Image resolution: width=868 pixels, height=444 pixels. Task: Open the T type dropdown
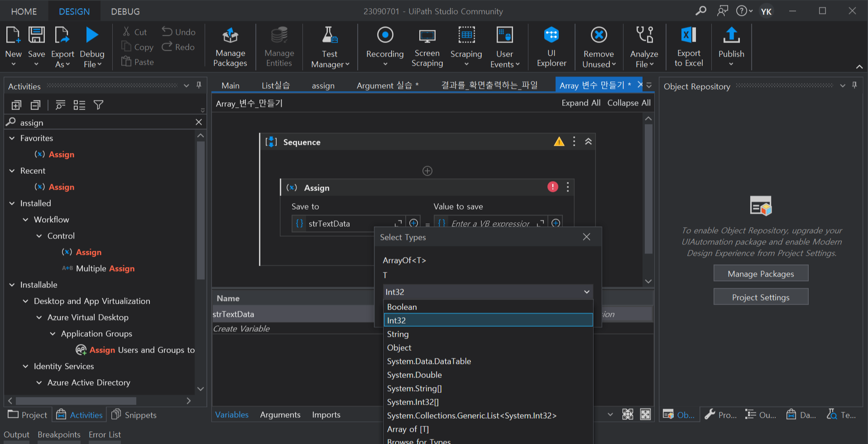click(488, 292)
